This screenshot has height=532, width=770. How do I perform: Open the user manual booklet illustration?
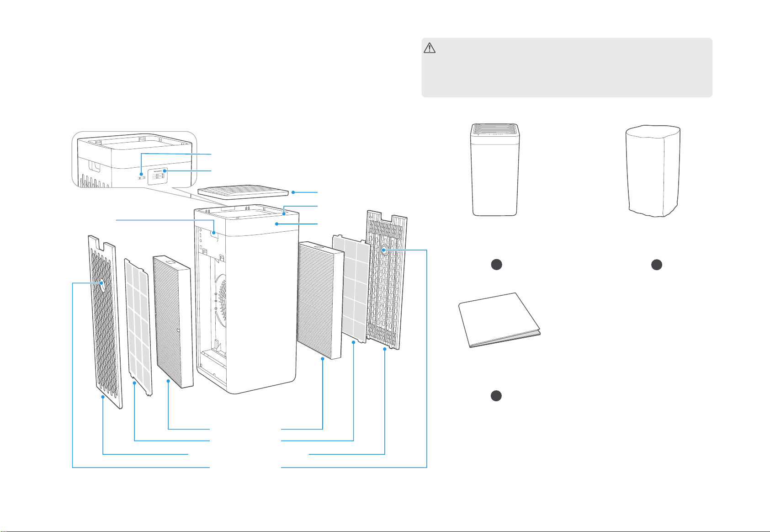pyautogui.click(x=499, y=320)
